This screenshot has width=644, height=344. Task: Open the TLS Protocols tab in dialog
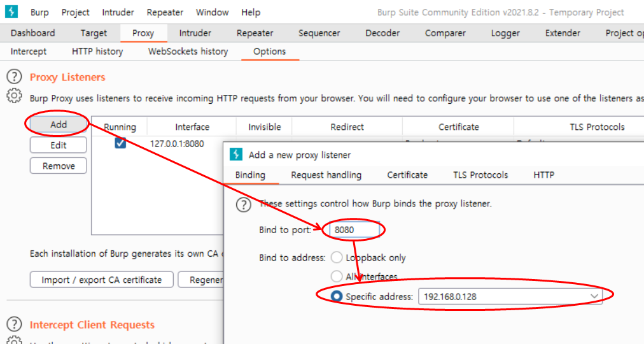480,175
